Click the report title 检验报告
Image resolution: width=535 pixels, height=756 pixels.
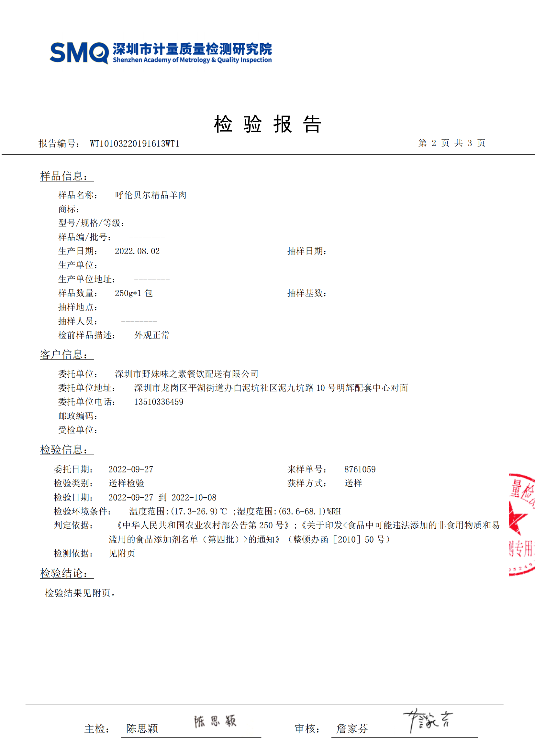[267, 124]
